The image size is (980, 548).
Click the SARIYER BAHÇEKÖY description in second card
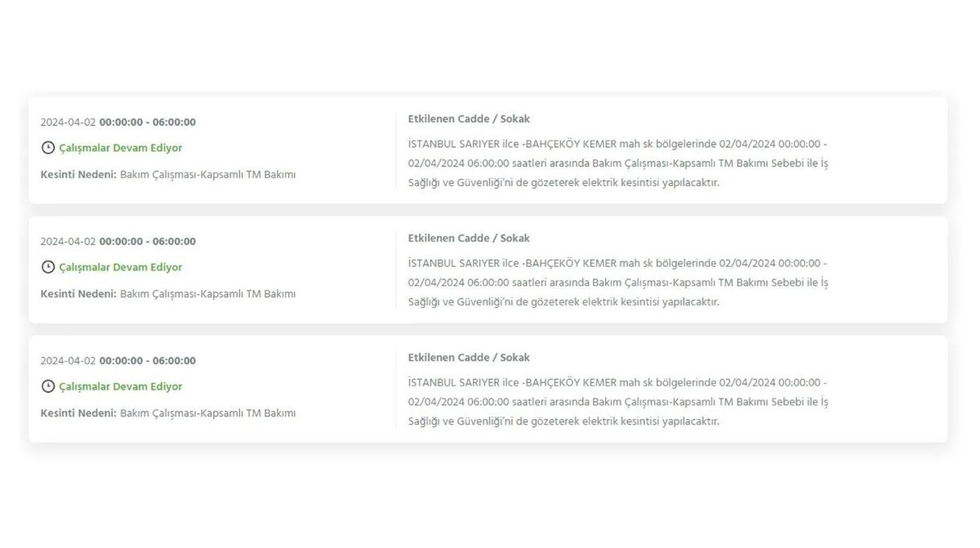point(618,283)
